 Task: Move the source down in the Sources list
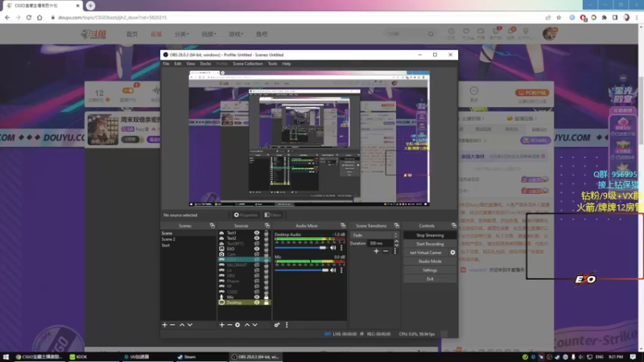click(254, 325)
